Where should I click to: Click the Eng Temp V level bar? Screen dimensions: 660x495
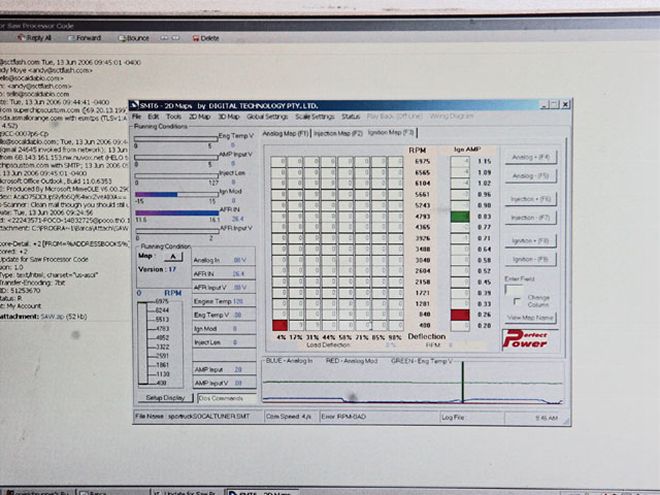pyautogui.click(x=176, y=138)
